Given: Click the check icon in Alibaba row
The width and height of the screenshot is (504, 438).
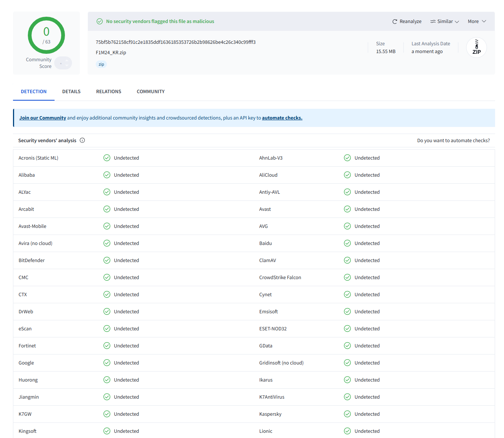Looking at the screenshot, I should click(107, 175).
